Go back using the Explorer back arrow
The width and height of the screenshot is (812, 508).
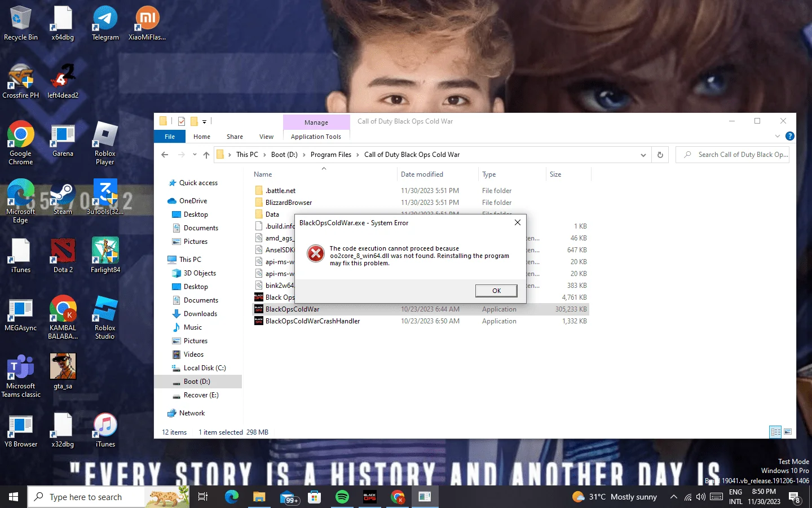(165, 155)
